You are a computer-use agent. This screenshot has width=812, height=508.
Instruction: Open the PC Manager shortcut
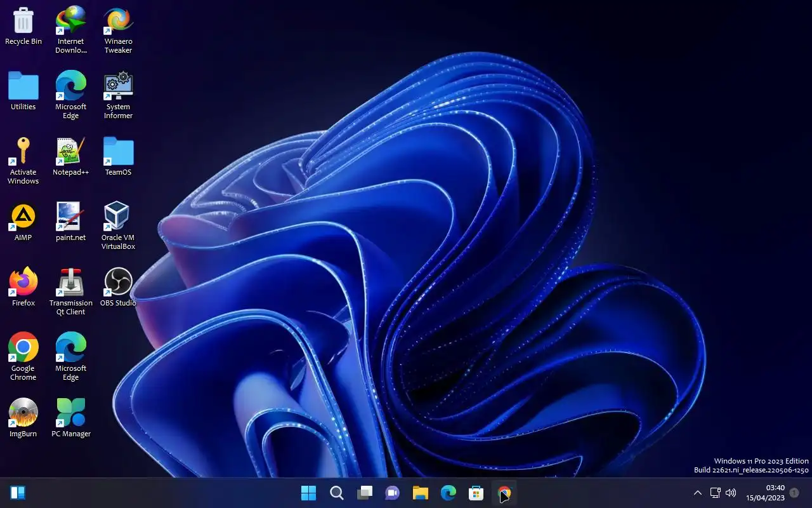tap(71, 418)
